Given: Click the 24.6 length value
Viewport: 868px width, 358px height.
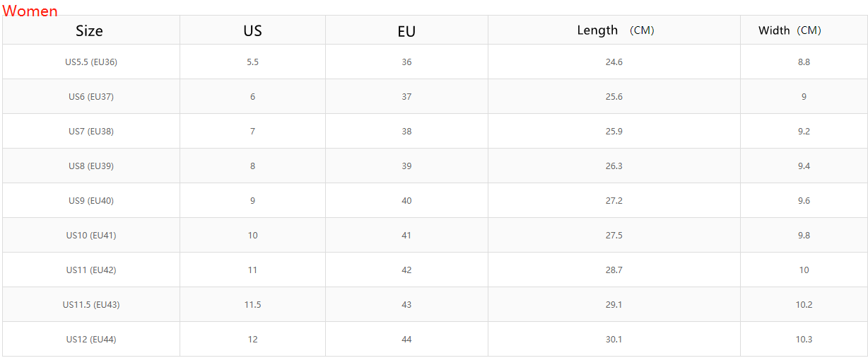Looking at the screenshot, I should click(x=614, y=62).
